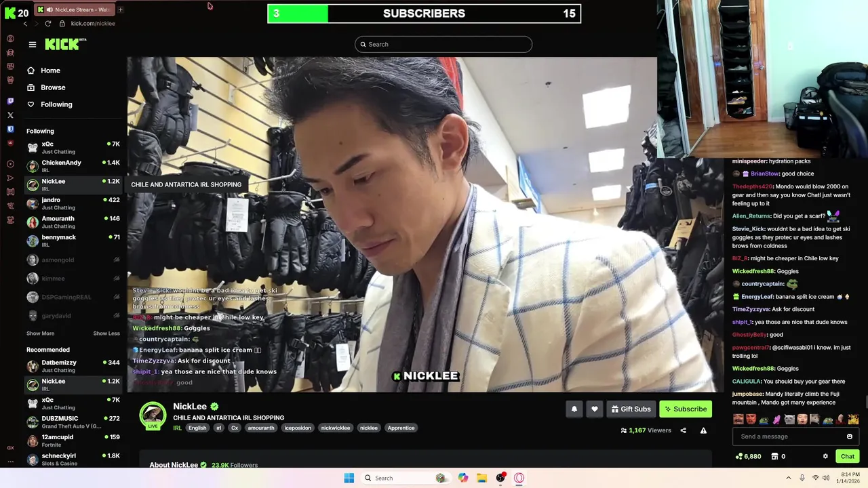The width and height of the screenshot is (868, 488).
Task: Click taskbar microphone icon
Action: point(802,478)
